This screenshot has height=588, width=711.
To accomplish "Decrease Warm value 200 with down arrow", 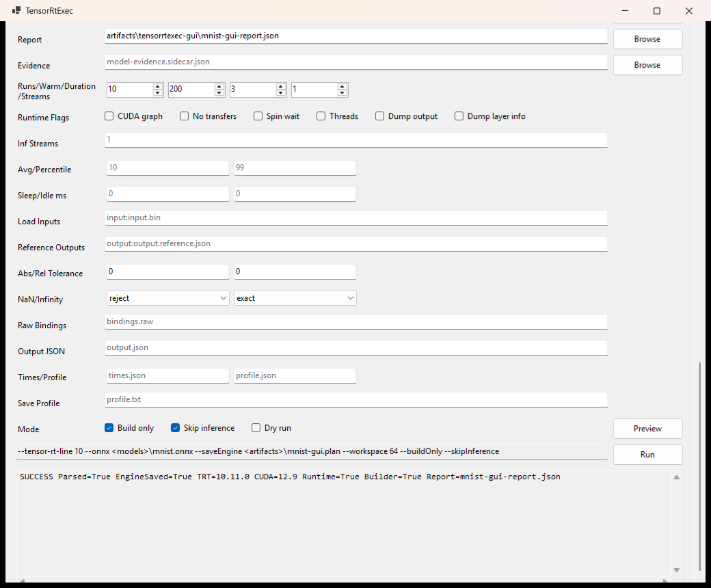I will pyautogui.click(x=219, y=93).
